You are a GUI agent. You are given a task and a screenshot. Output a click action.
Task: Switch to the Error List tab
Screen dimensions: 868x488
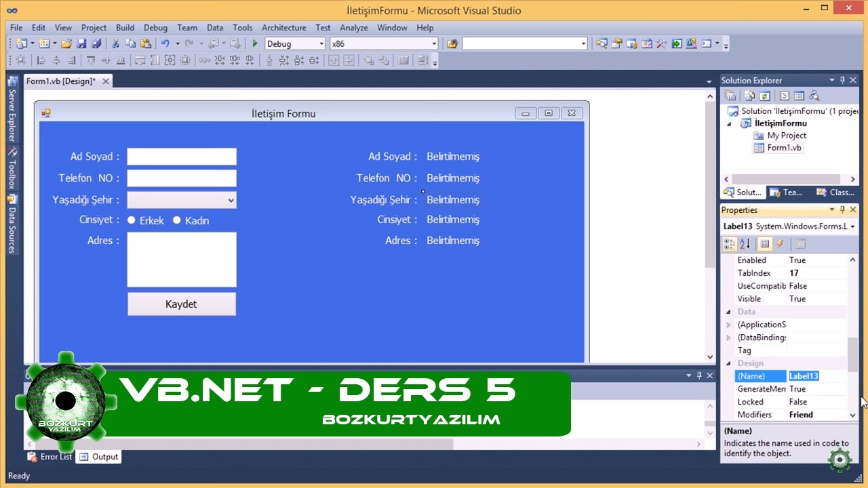pyautogui.click(x=50, y=457)
